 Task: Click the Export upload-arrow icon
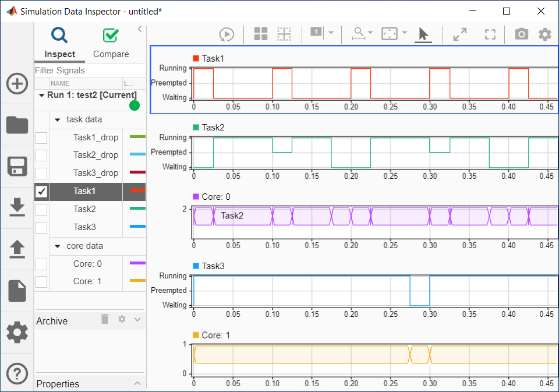click(17, 249)
